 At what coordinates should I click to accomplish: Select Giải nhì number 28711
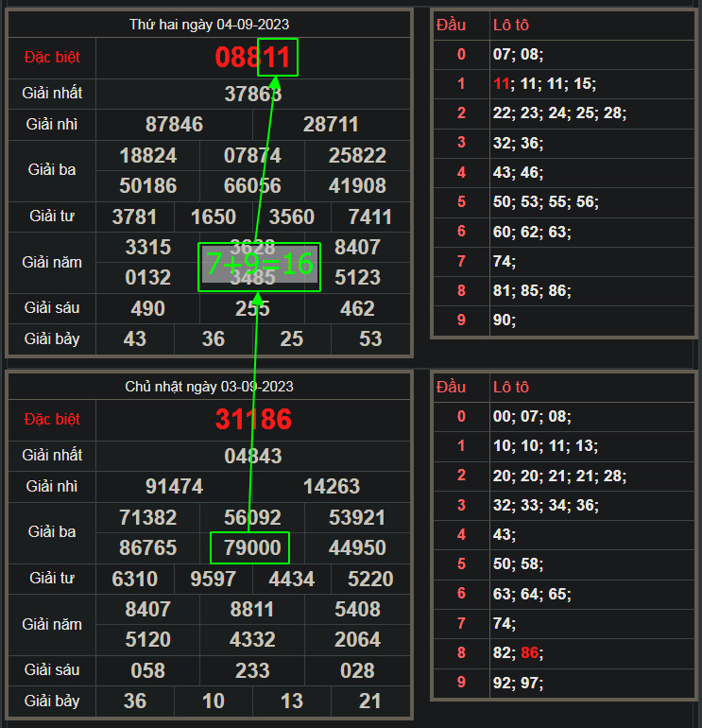click(x=331, y=125)
